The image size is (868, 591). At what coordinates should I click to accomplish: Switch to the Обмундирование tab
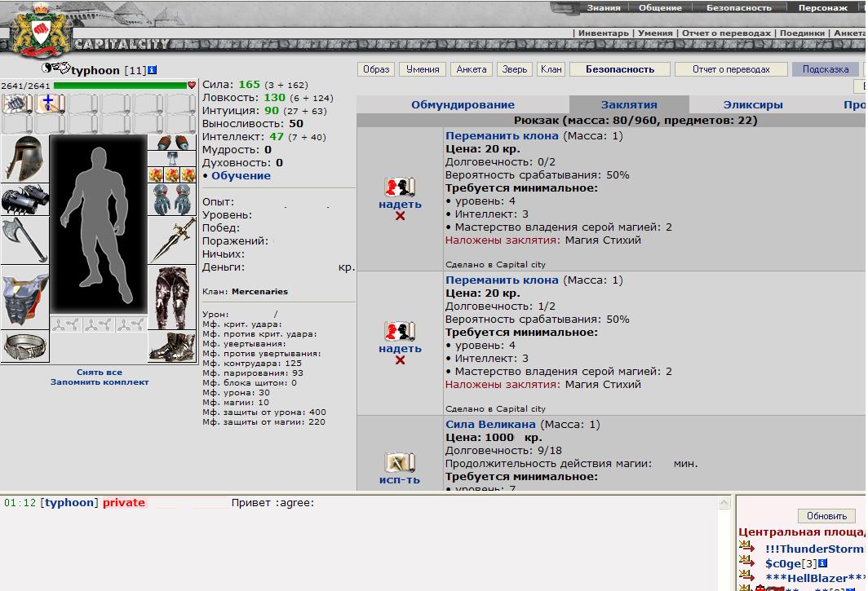point(463,104)
